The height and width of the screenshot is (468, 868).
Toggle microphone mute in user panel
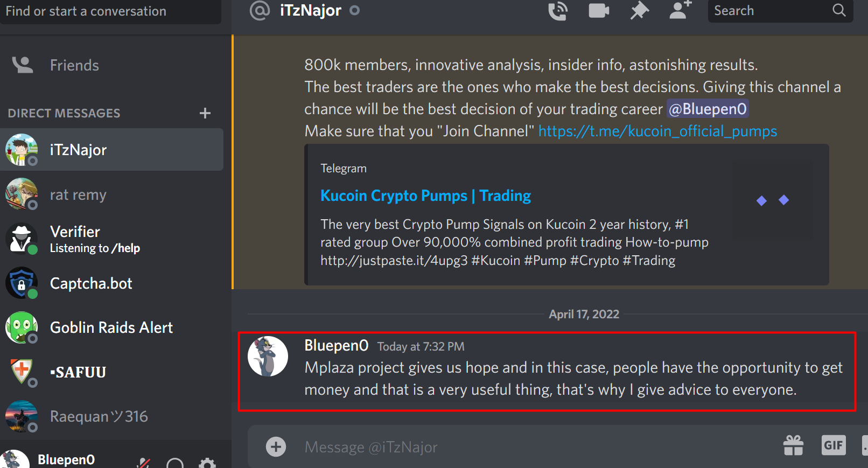tap(143, 463)
